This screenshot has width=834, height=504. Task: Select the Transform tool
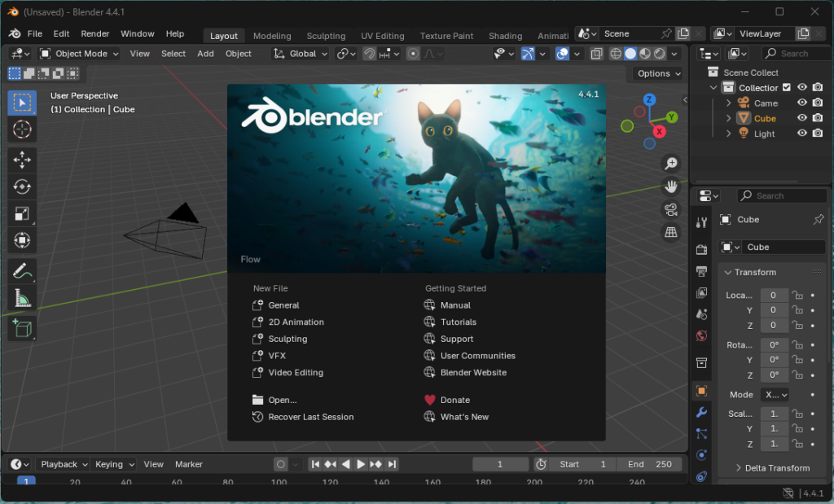tap(22, 240)
